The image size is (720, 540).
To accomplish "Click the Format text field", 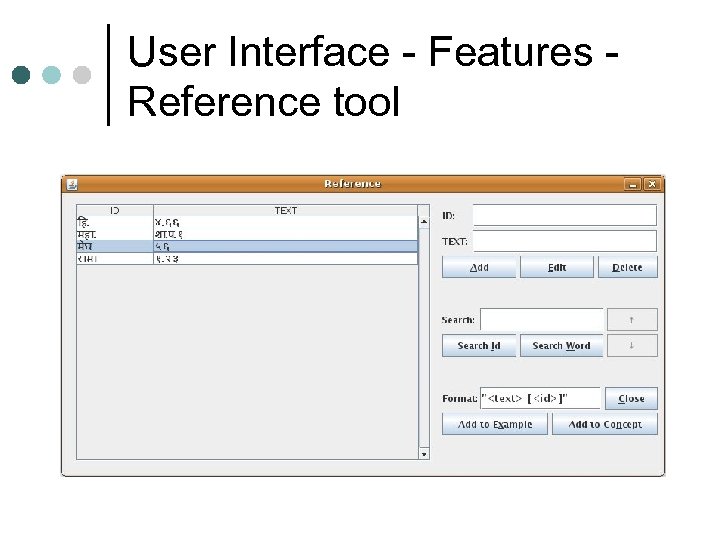I will [540, 399].
